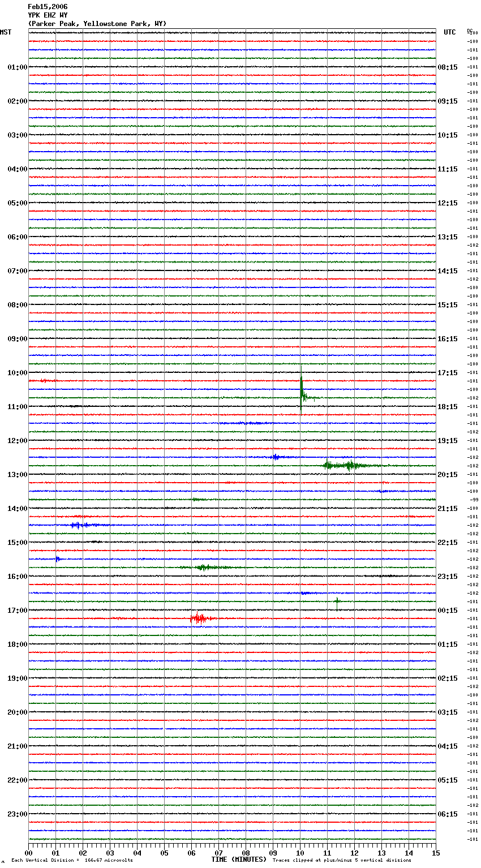This screenshot has height=868, width=481.
Task: Select the 06:00 MST hour label
Action: coord(18,237)
